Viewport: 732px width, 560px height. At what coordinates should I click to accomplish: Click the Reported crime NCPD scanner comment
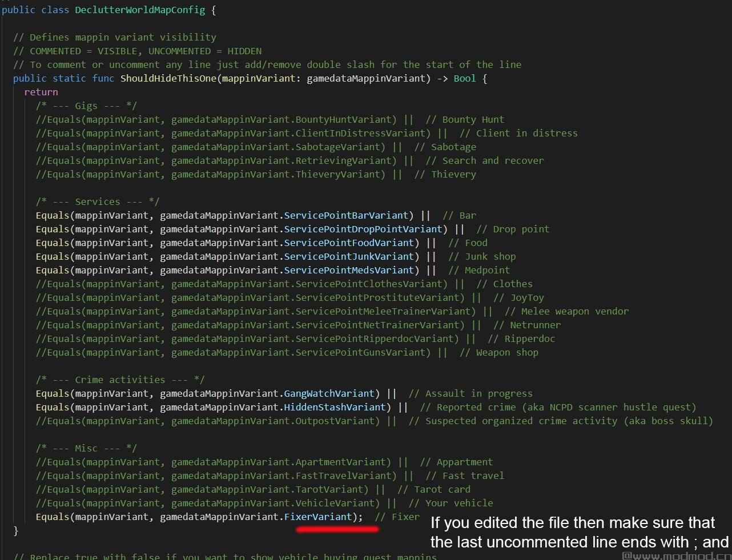pyautogui.click(x=558, y=407)
